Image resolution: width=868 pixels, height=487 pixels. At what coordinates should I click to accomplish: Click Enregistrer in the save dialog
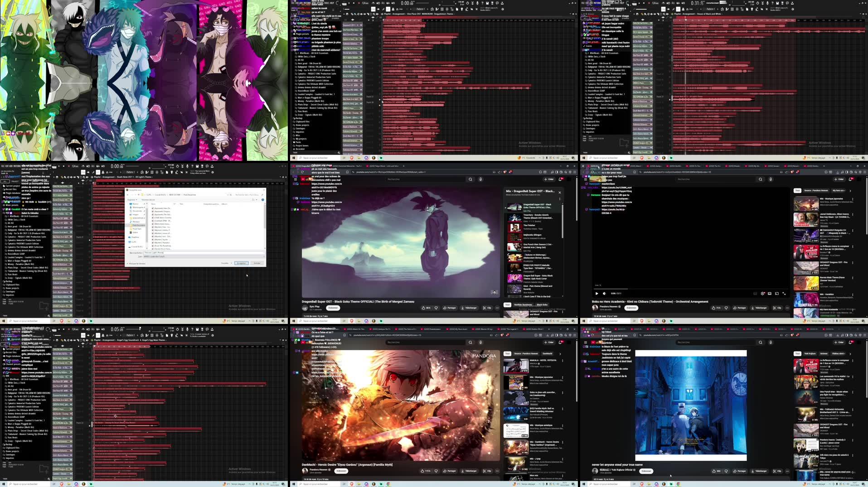pyautogui.click(x=242, y=263)
